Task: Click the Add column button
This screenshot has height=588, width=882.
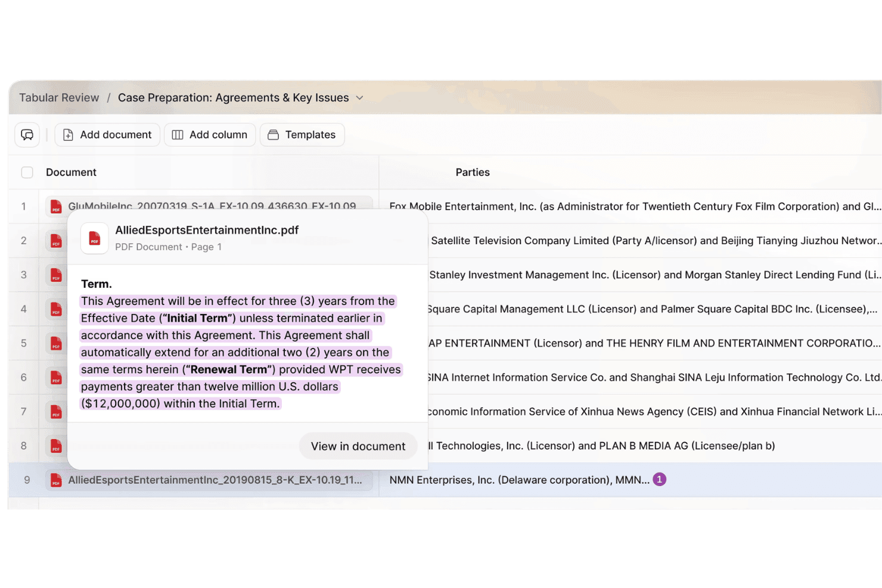Action: [210, 135]
